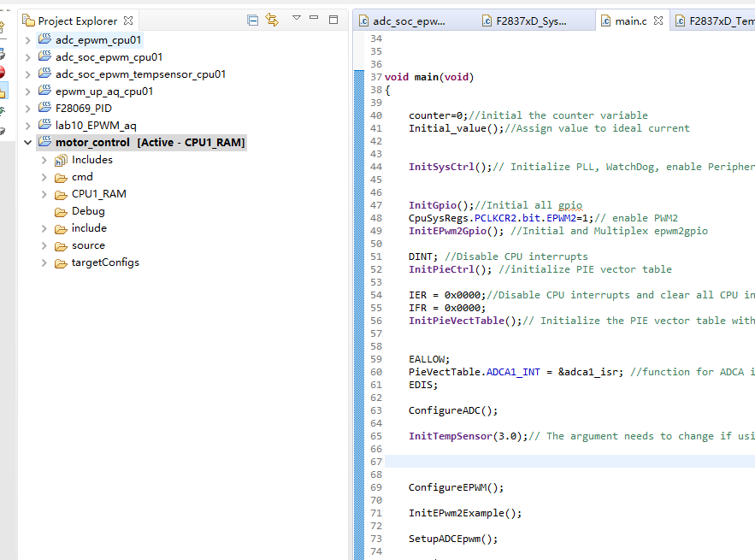Open Project Explorer view menu arrow
The width and height of the screenshot is (755, 560).
[297, 18]
